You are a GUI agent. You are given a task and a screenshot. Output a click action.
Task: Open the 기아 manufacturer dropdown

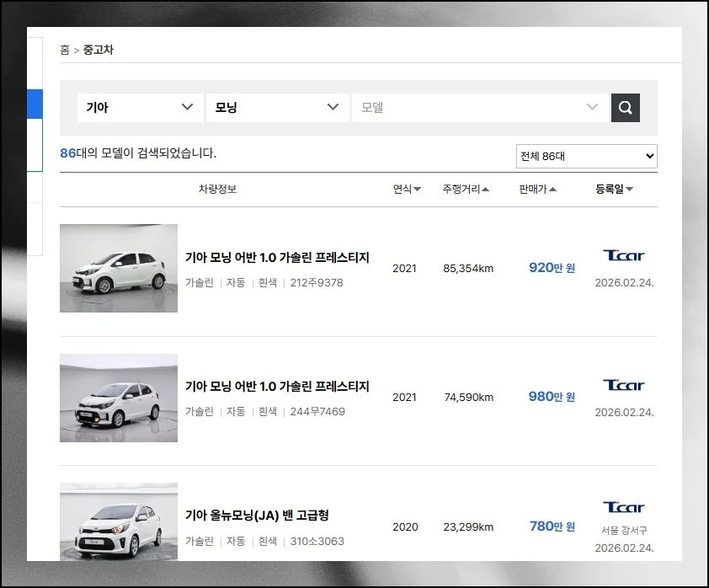[x=140, y=108]
